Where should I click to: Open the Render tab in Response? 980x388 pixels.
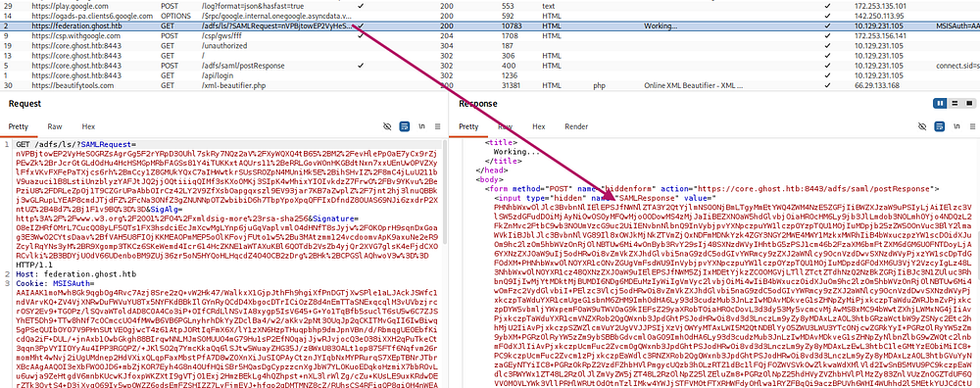pyautogui.click(x=576, y=126)
